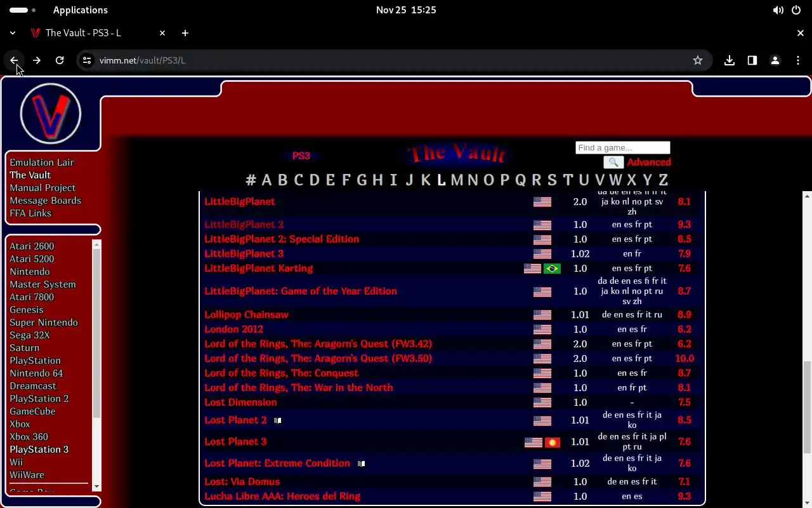Open the browser three-dot menu

(798, 60)
